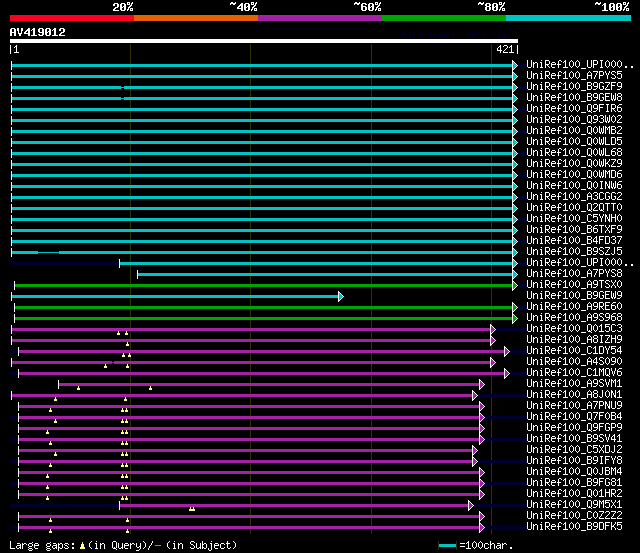Select label UniRef100_Q0JBM4
The width and height of the screenshot is (640, 553).
pyautogui.click(x=574, y=472)
